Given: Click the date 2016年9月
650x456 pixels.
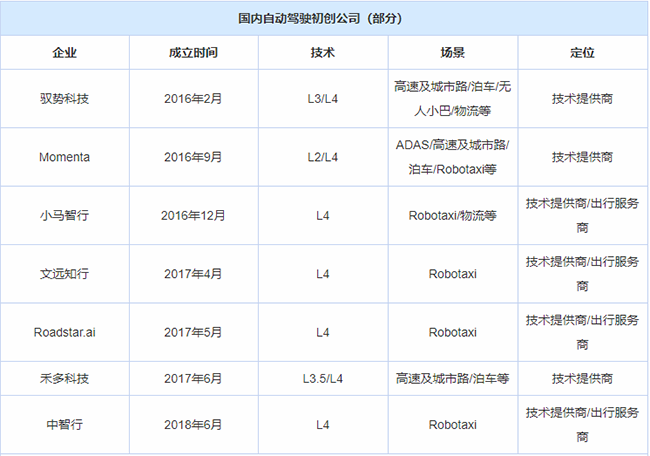Looking at the screenshot, I should coord(193,157).
